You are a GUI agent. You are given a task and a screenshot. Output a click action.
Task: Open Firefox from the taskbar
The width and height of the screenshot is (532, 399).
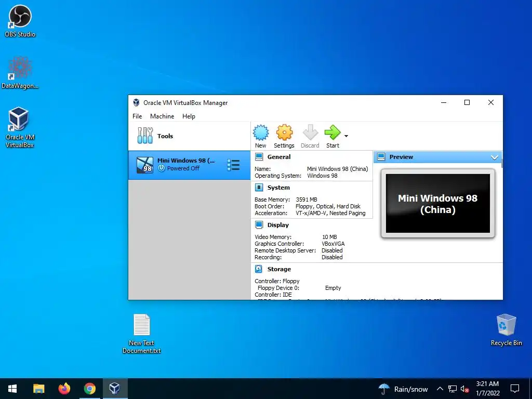point(64,389)
